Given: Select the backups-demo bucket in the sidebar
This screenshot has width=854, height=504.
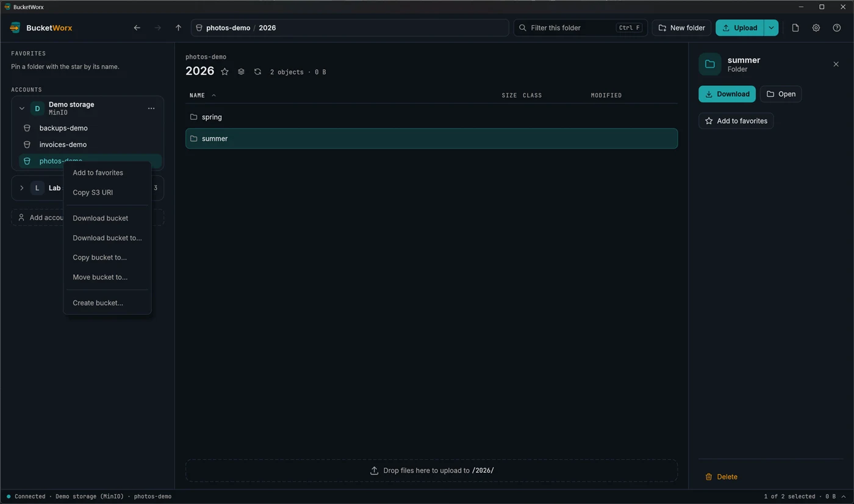Looking at the screenshot, I should (90, 128).
